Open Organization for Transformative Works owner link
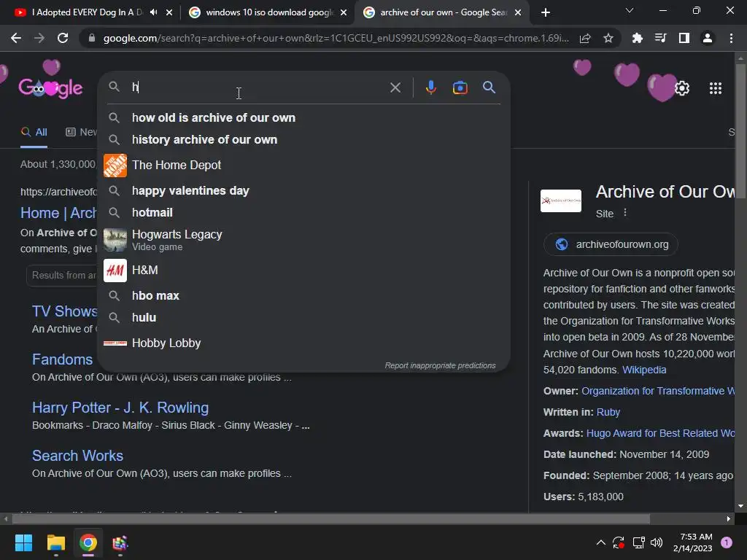This screenshot has height=560, width=747. pyautogui.click(x=658, y=391)
